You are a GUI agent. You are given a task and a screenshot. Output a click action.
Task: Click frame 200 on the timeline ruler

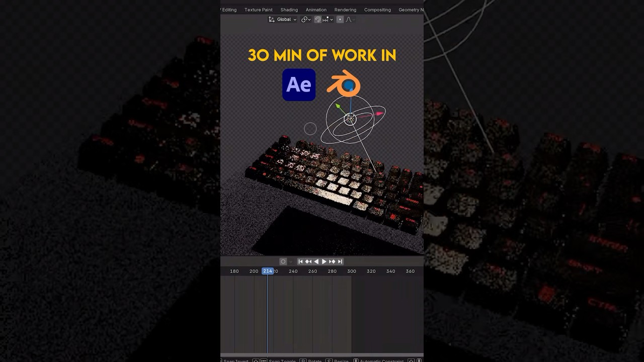click(254, 271)
